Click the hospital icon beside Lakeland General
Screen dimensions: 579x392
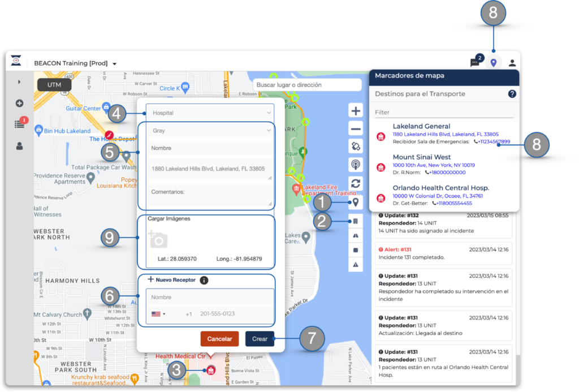coord(381,137)
